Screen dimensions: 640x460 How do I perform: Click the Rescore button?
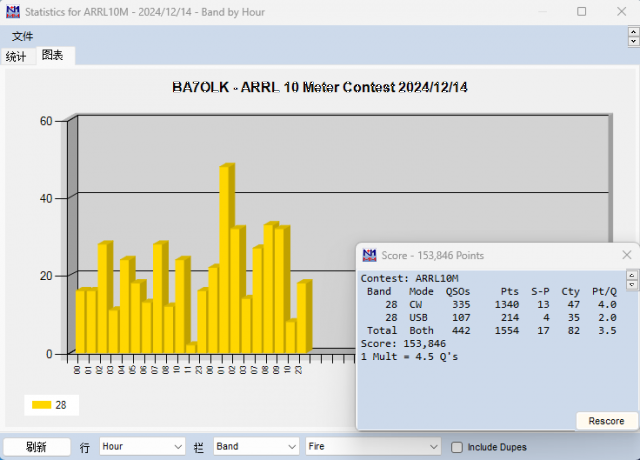click(606, 421)
